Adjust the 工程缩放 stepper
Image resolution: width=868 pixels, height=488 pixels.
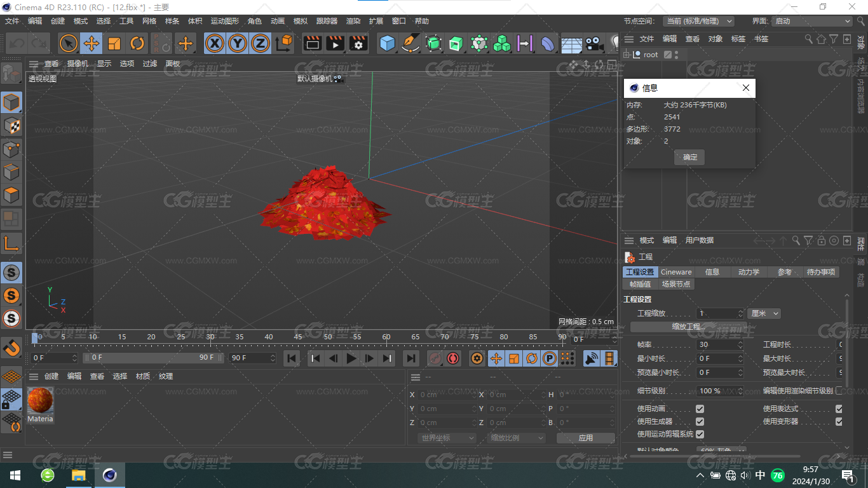click(x=740, y=313)
